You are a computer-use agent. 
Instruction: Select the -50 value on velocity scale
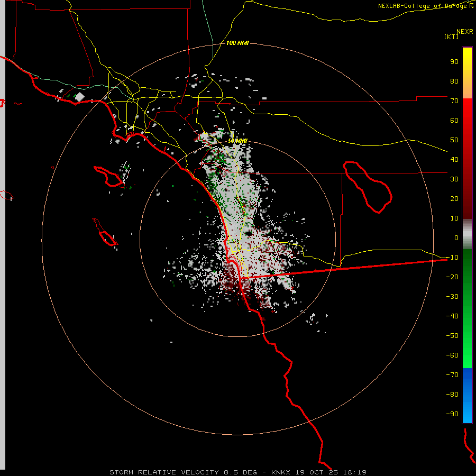click(452, 336)
